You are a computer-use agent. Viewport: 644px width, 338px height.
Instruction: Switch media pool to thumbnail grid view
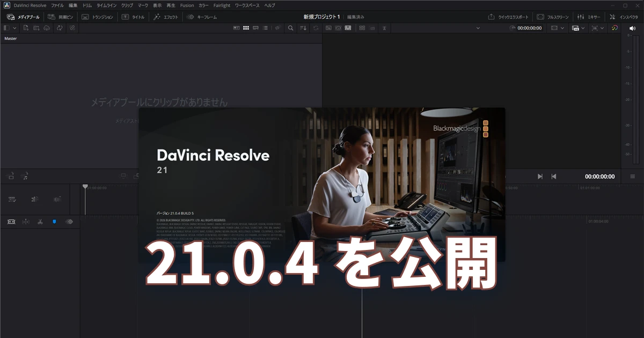coord(246,28)
